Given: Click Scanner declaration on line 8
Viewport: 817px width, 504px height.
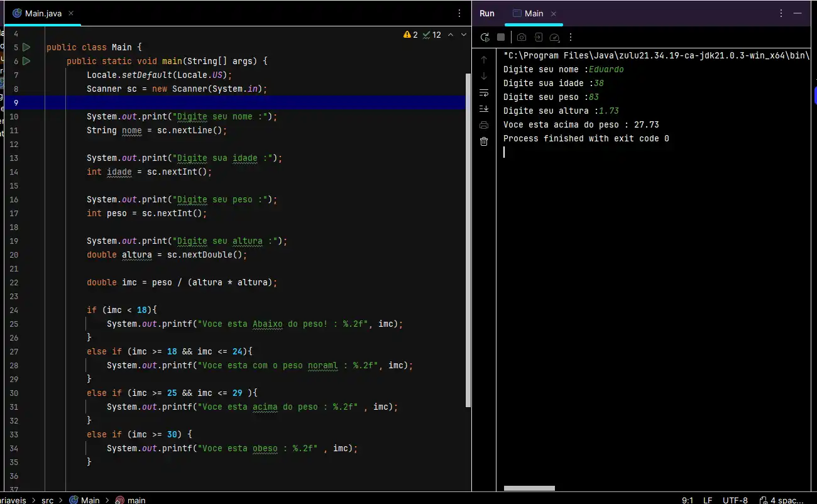Looking at the screenshot, I should pos(177,89).
